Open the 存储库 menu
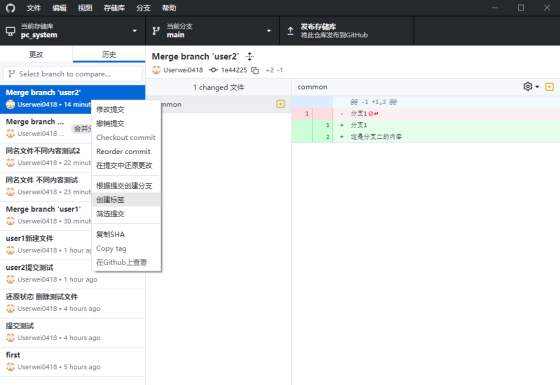560x385 pixels. (x=114, y=8)
